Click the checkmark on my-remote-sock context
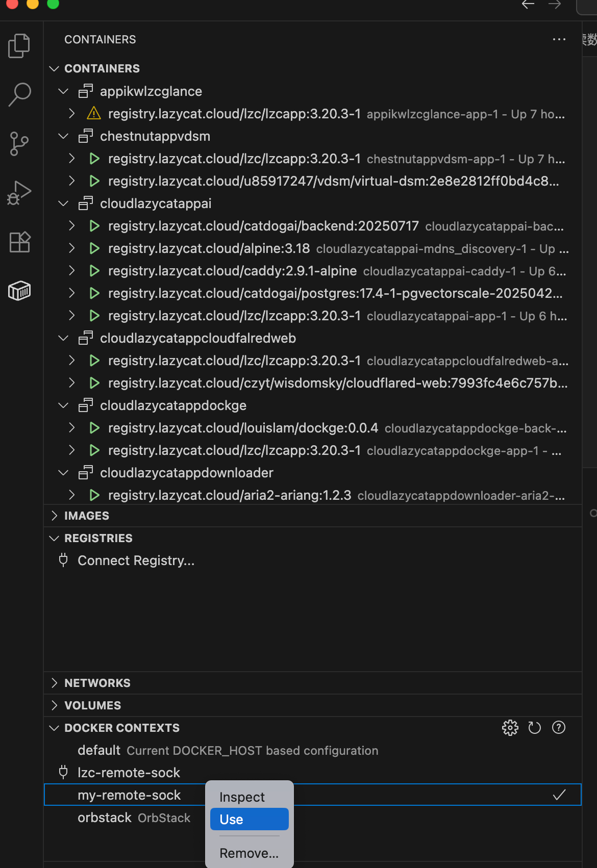The height and width of the screenshot is (868, 597). (560, 795)
